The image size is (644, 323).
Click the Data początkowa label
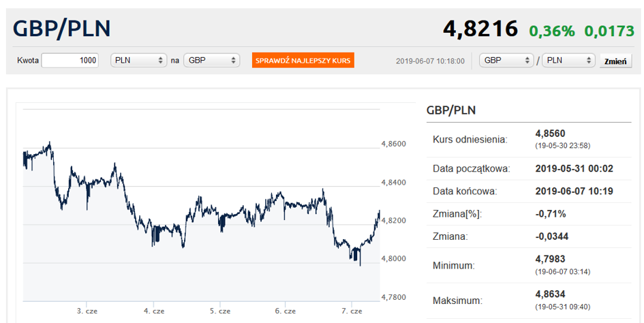pyautogui.click(x=472, y=168)
